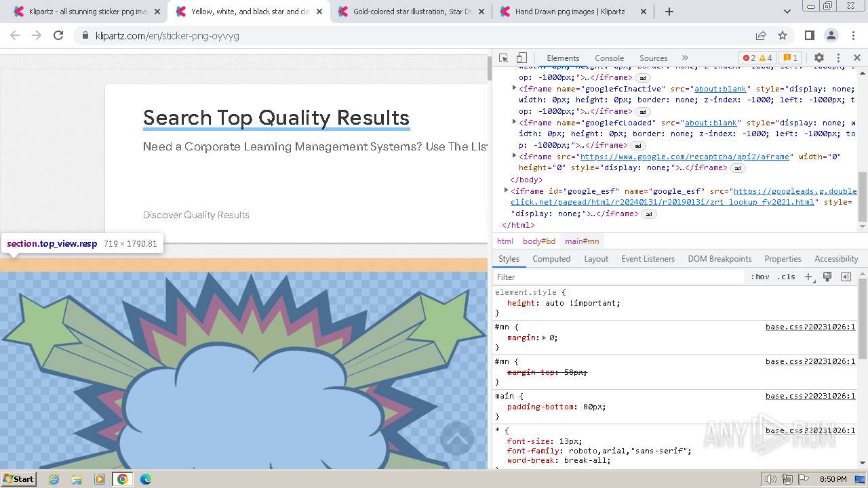Open DevTools customize three-dot menu
The width and height of the screenshot is (868, 488).
[838, 58]
